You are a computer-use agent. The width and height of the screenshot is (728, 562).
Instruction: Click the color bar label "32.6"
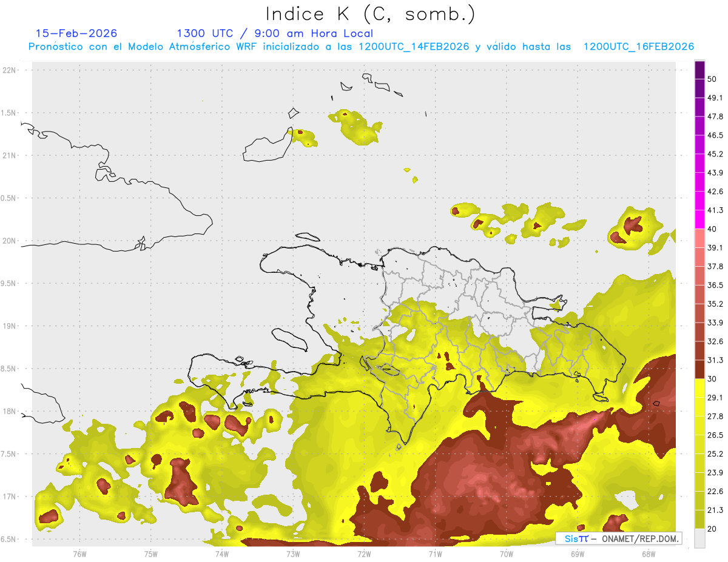tap(715, 341)
